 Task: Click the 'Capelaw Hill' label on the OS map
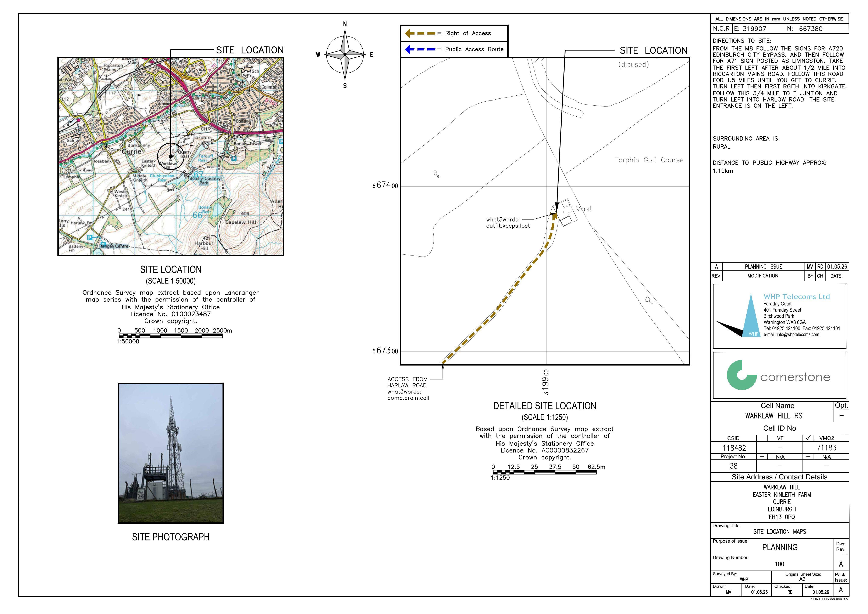pyautogui.click(x=241, y=222)
